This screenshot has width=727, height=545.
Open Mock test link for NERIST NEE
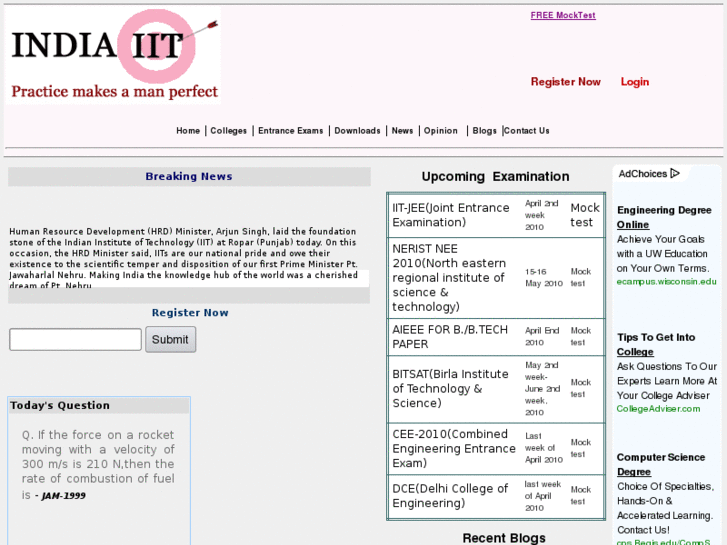point(580,277)
